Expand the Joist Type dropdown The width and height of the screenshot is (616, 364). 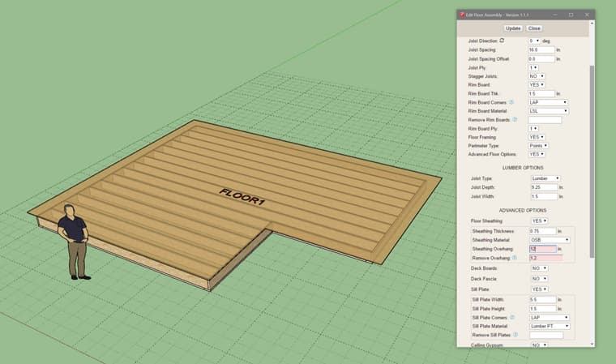[545, 178]
